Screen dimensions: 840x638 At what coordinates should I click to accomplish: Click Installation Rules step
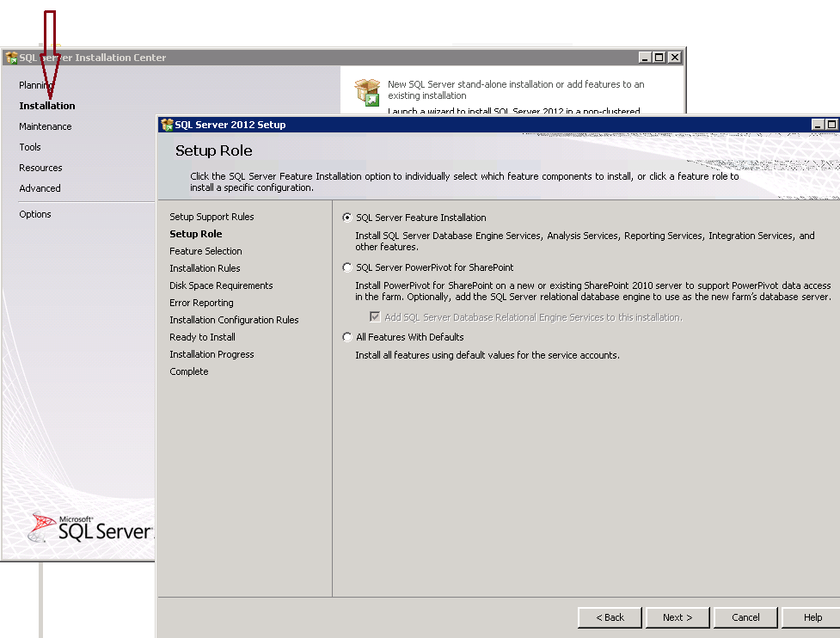click(x=205, y=268)
